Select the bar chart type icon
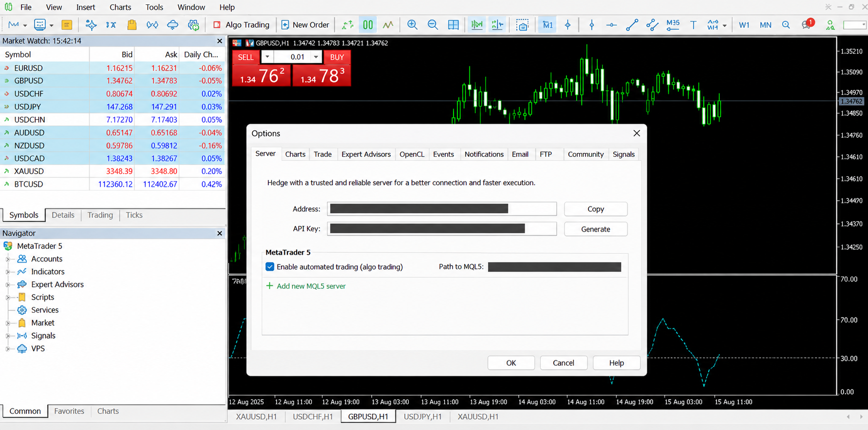Image resolution: width=868 pixels, height=430 pixels. pos(347,25)
